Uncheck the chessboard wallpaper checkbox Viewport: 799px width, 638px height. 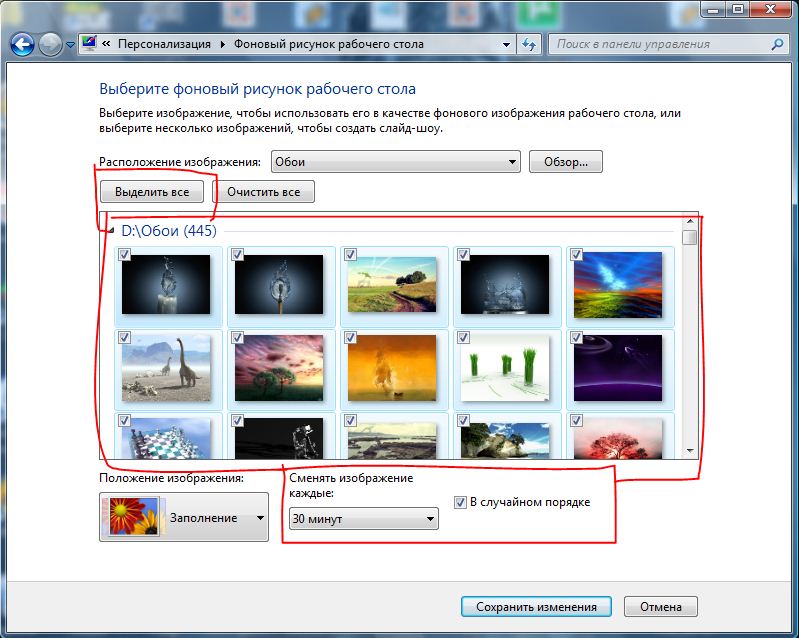click(124, 420)
